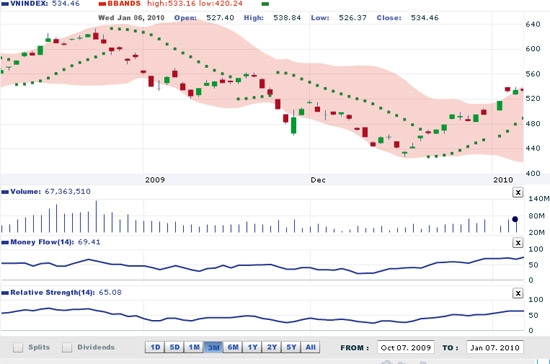Click the Dec axis label
Screen dimensions: 550x364
click(x=318, y=180)
